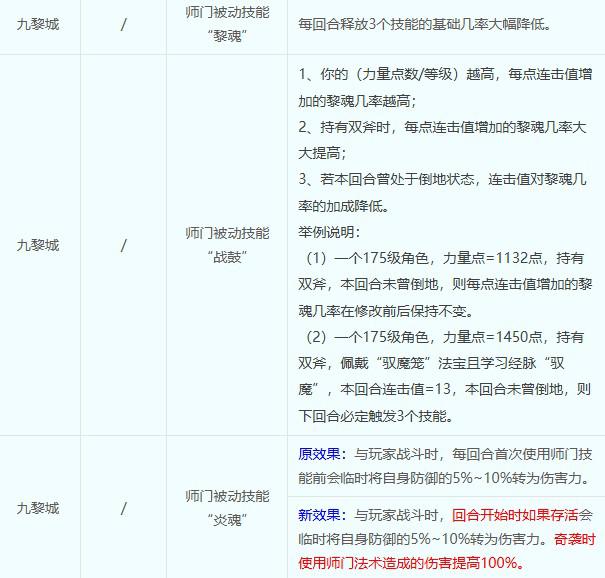Image resolution: width=605 pixels, height=578 pixels.
Task: Click red line '使用师门法术造成的伤害提高100%。'
Action: 411,563
